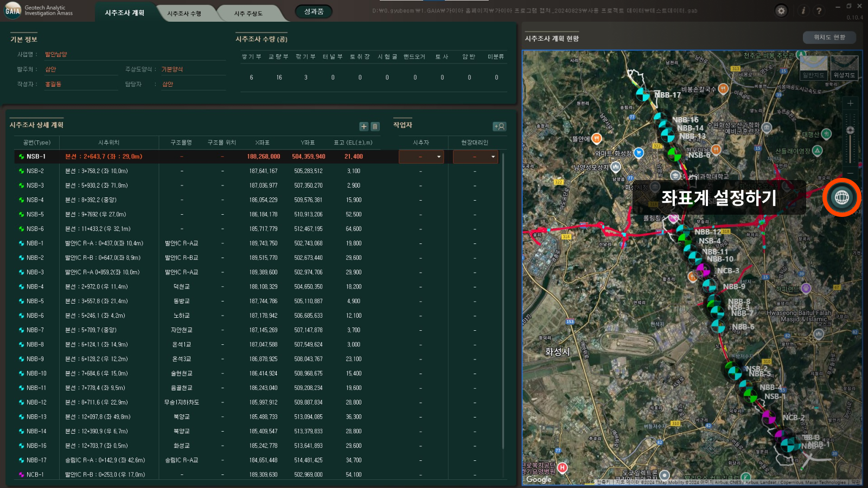This screenshot has width=868, height=488.
Task: Switch map to 위성지도 satellite view
Action: point(844,68)
